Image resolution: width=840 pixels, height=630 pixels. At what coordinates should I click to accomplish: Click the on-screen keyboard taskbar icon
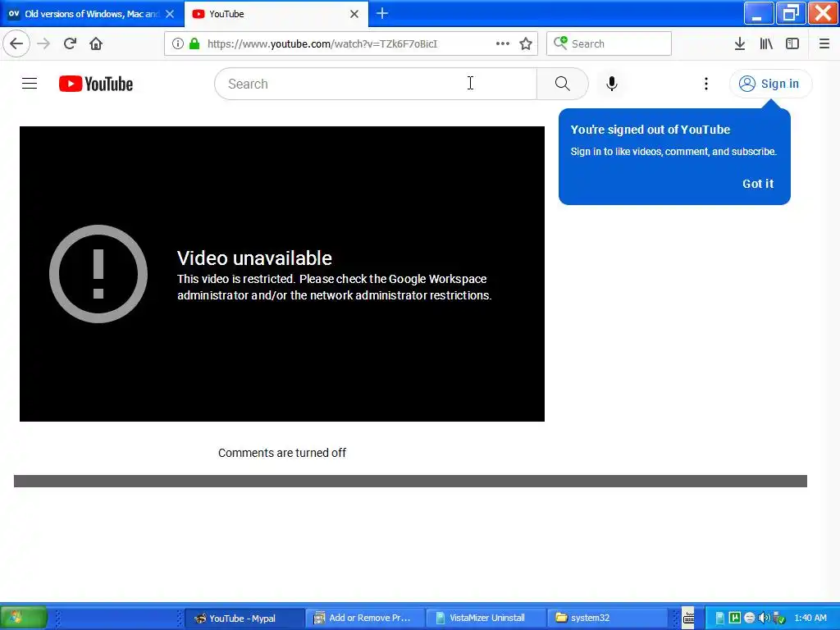[688, 619]
